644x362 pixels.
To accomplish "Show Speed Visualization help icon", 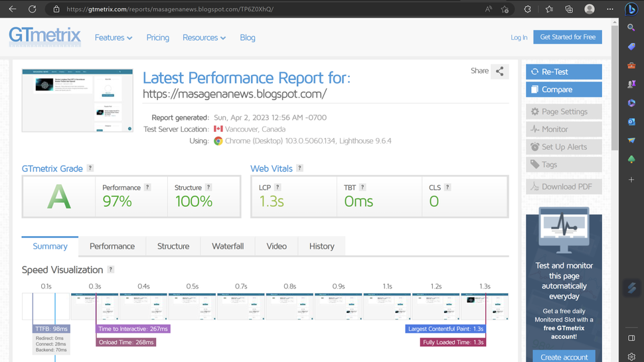I will point(110,269).
